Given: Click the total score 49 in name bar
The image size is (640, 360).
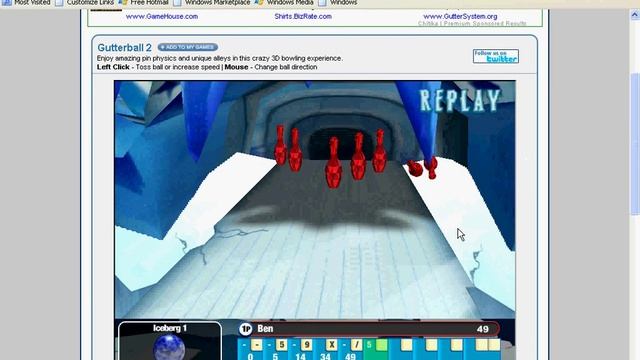Looking at the screenshot, I should pos(482,329).
